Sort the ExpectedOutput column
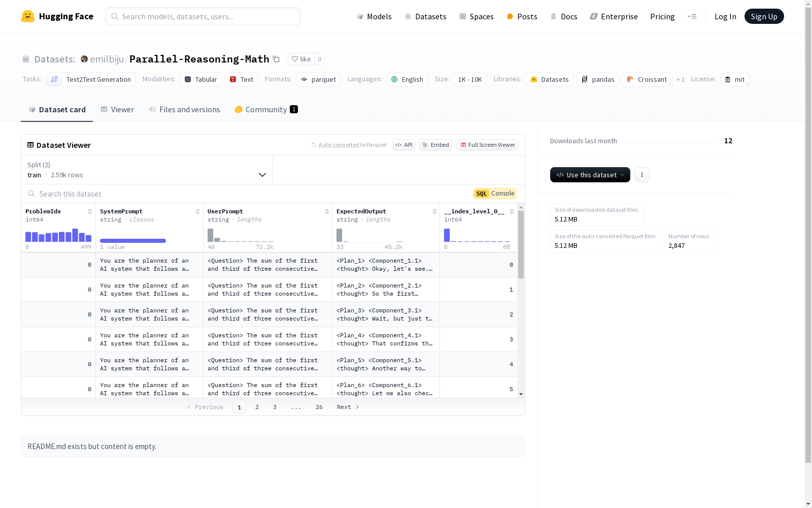The image size is (812, 508). pos(434,211)
